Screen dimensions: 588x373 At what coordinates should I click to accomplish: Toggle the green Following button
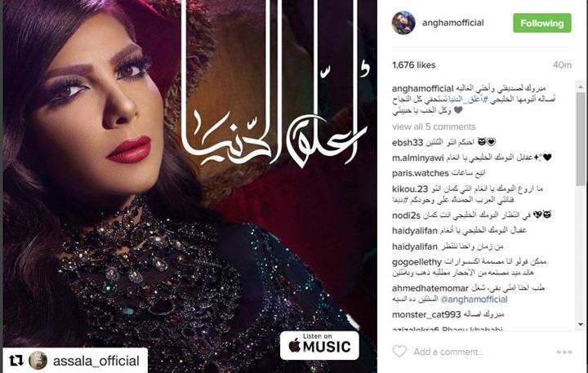click(542, 23)
